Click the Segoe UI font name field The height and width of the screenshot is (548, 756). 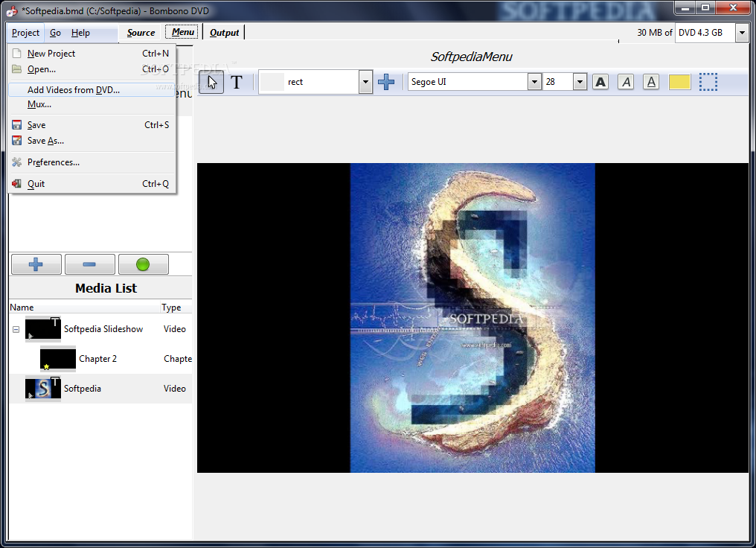(468, 82)
